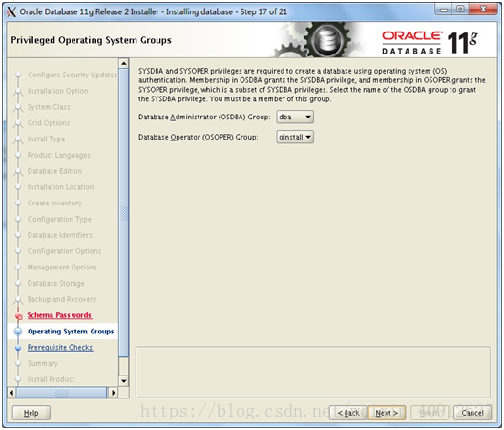The image size is (504, 430).
Task: Click the Database Administrator (OSDBA) Group label
Action: pos(204,118)
